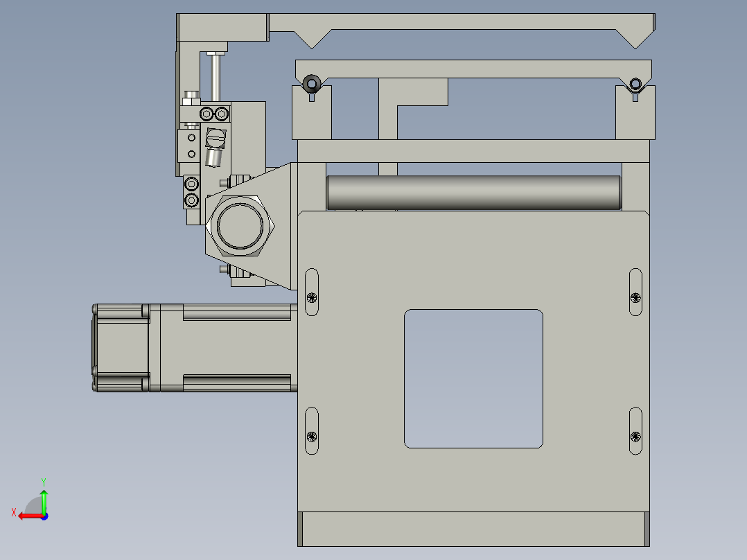Select the vertical polished guide rod

[x=216, y=77]
